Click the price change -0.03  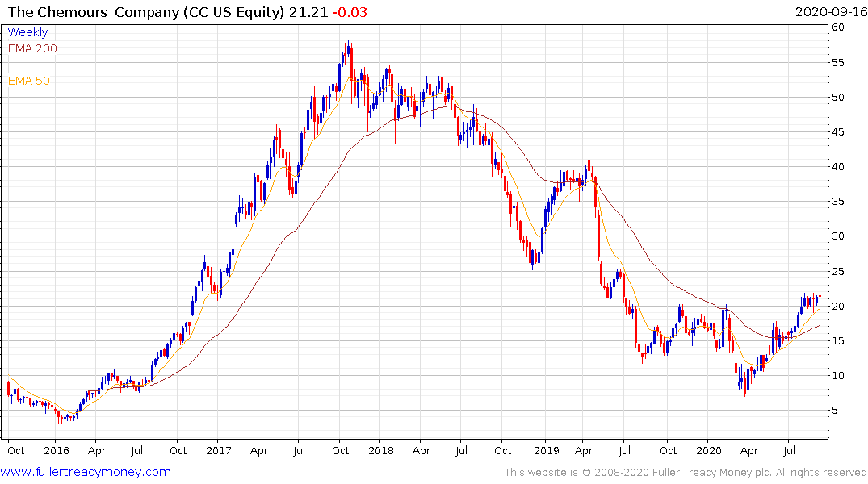click(350, 11)
